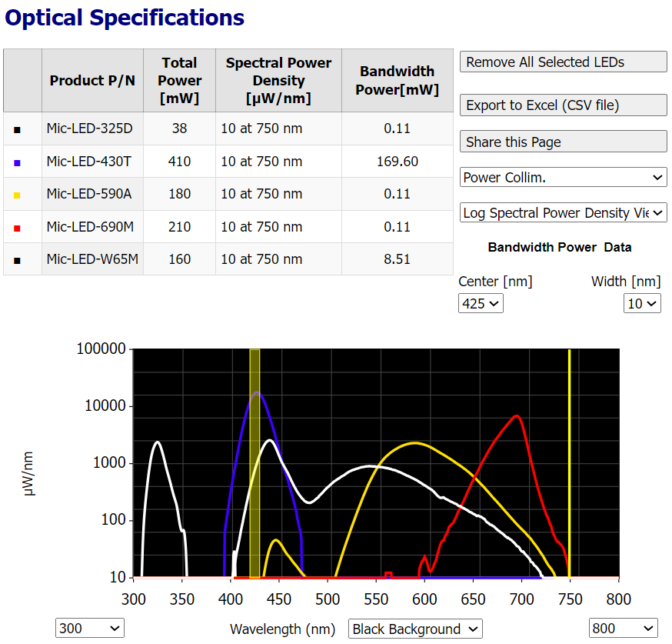Open the maximum wavelength 800 dropdown
The image size is (672, 644).
[x=623, y=629]
